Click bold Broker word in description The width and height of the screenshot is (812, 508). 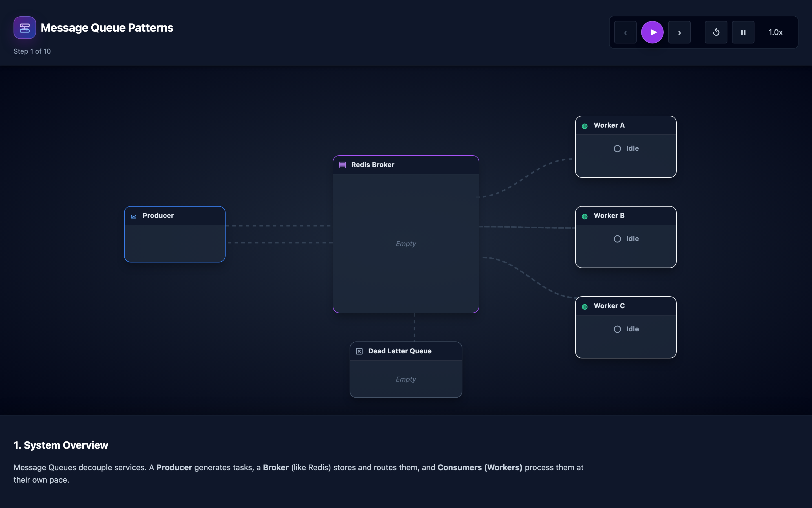(x=275, y=467)
